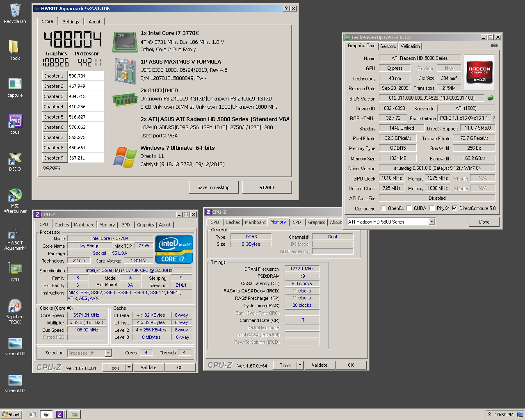Click the Windows flag logo in HWBOT Aquamark
525x420 pixels.
(125, 157)
